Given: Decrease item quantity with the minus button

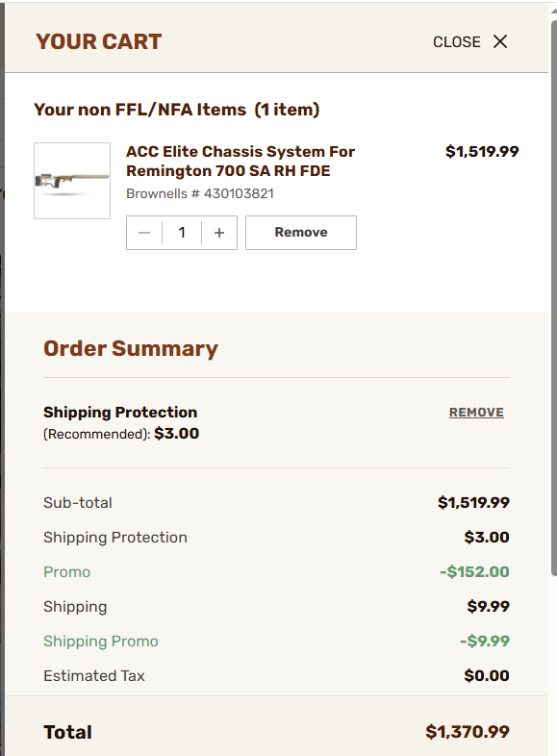Looking at the screenshot, I should [144, 233].
